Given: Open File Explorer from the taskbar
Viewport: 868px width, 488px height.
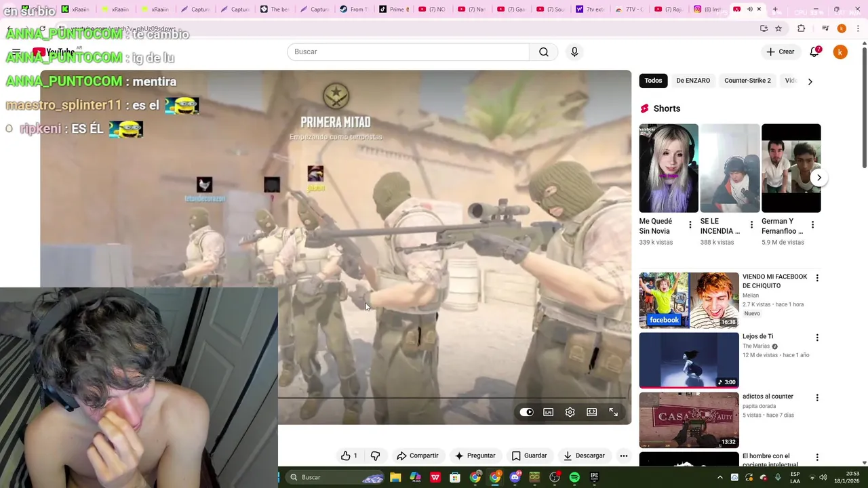Looking at the screenshot, I should [395, 477].
